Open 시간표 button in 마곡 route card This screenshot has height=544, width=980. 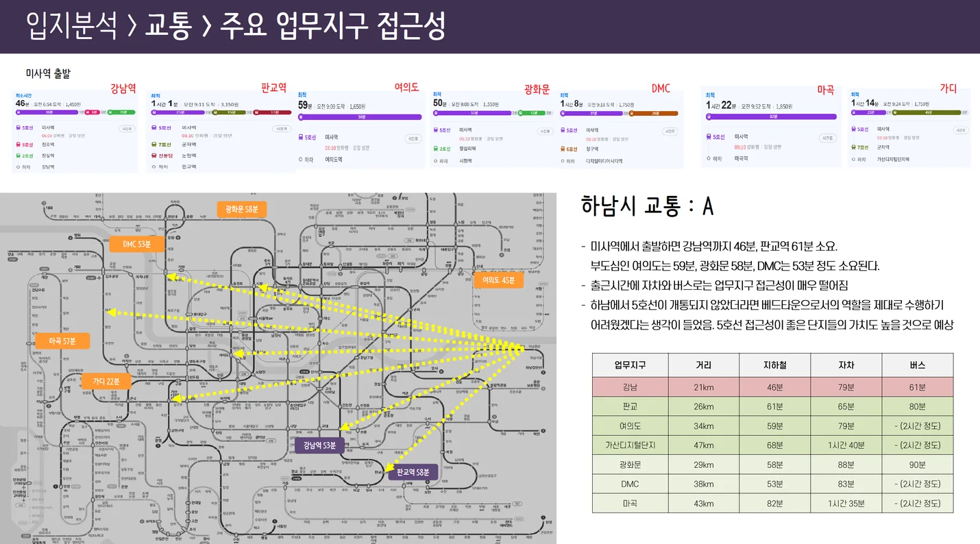point(827,138)
